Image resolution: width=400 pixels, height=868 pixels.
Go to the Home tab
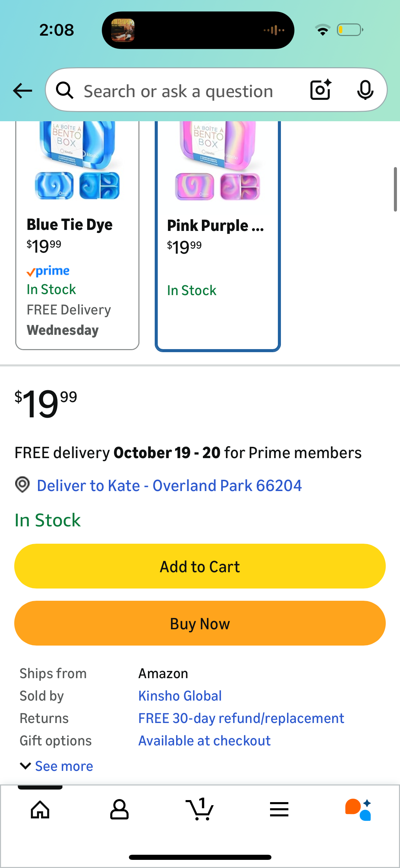[x=40, y=810]
